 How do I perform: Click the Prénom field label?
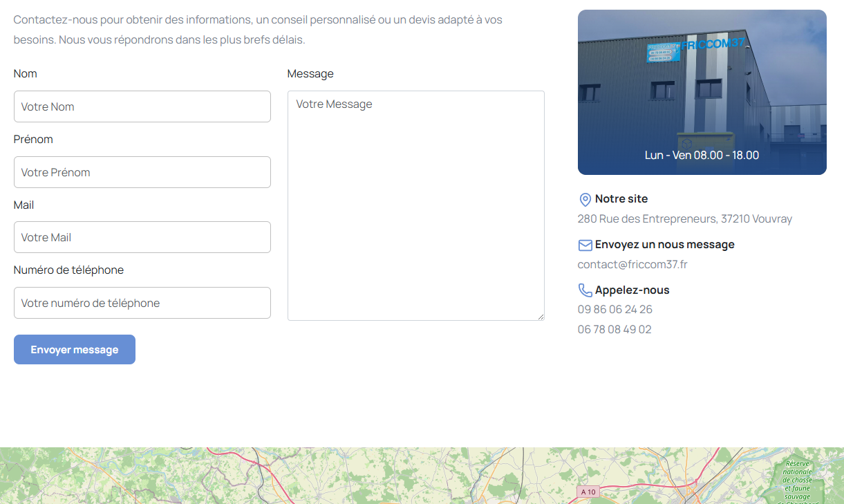click(x=33, y=139)
